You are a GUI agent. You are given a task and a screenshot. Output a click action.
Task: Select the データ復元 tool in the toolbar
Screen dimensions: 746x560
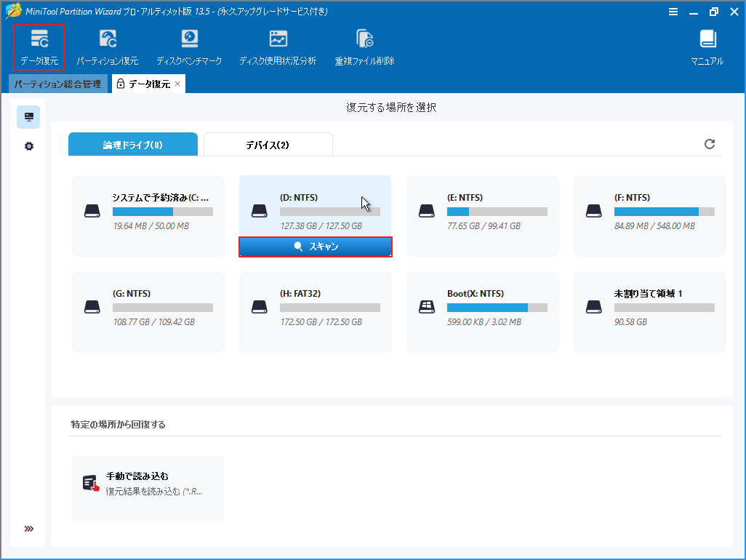click(39, 45)
